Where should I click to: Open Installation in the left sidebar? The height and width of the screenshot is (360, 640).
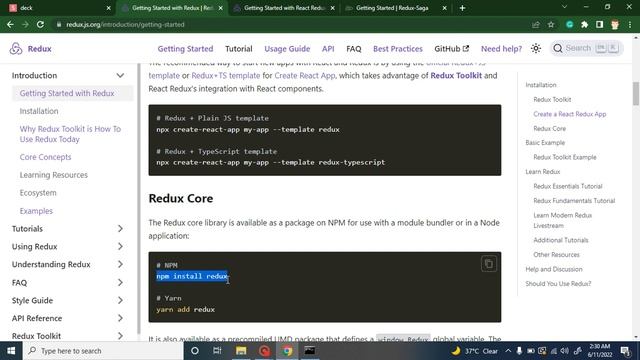point(39,111)
